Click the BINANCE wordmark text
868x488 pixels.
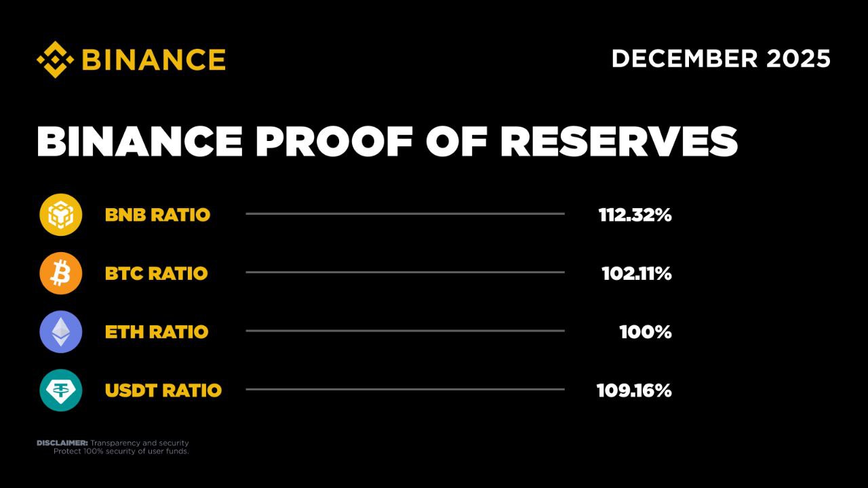tap(153, 60)
